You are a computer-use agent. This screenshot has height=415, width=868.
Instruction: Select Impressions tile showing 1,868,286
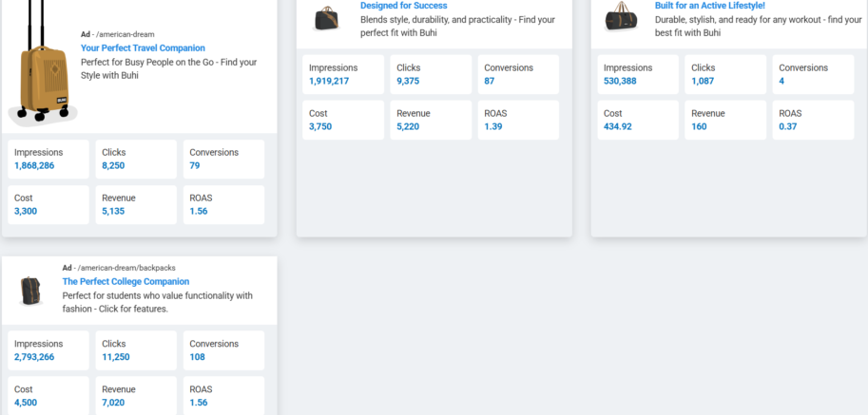48,159
